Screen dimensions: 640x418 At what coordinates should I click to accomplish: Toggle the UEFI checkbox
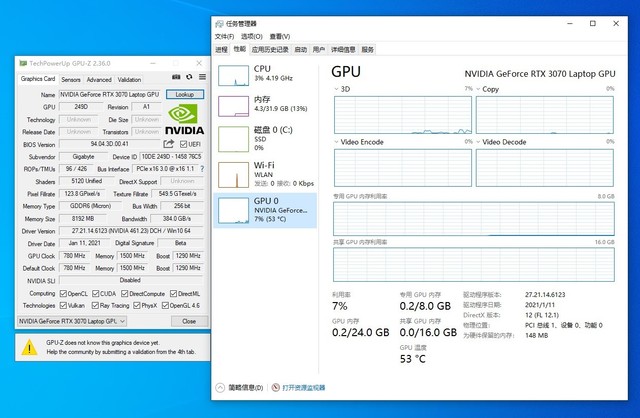click(x=183, y=144)
